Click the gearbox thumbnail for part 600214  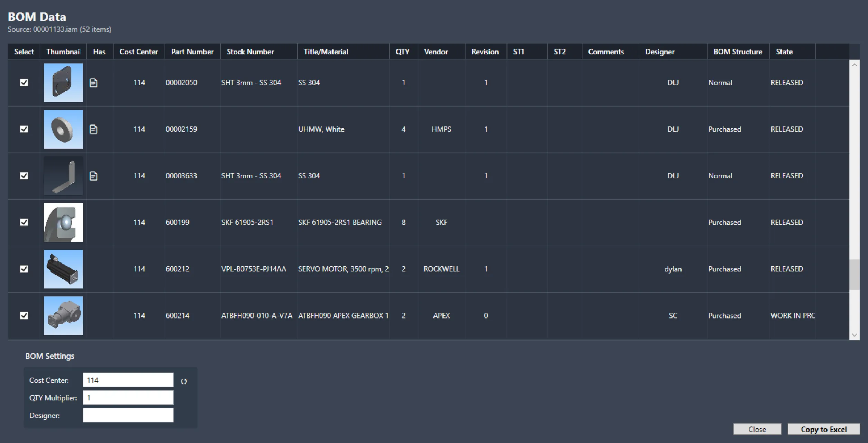[63, 315]
